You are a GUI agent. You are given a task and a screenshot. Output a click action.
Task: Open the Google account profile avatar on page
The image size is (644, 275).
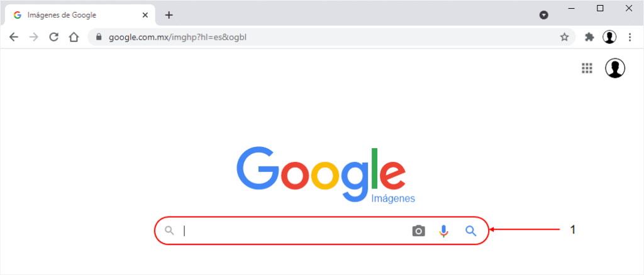point(615,68)
